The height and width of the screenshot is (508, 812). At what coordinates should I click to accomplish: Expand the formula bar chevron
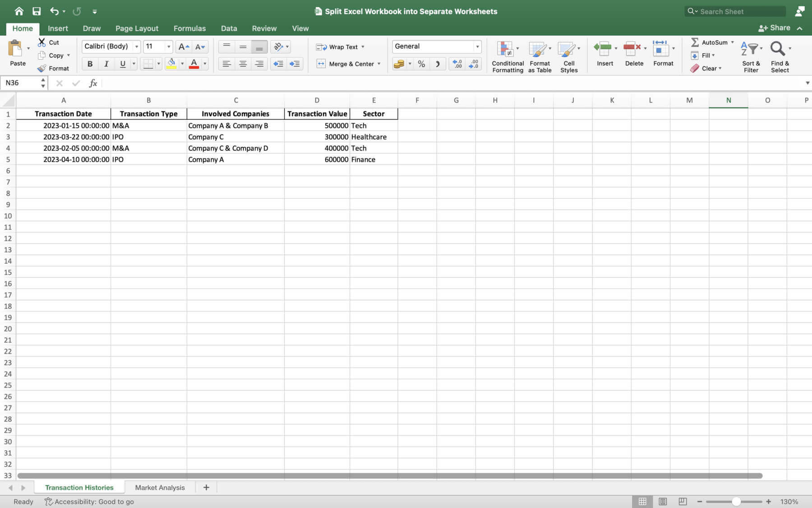pyautogui.click(x=807, y=83)
